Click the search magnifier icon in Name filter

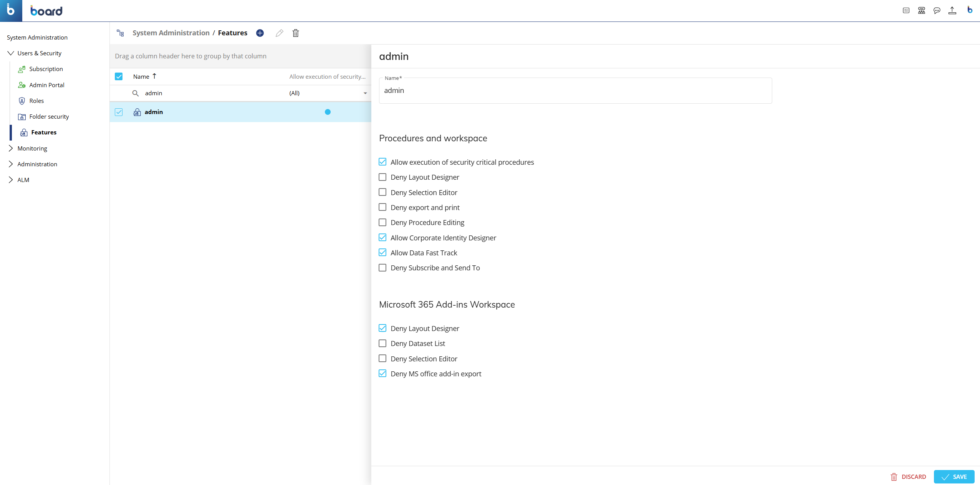pos(135,93)
